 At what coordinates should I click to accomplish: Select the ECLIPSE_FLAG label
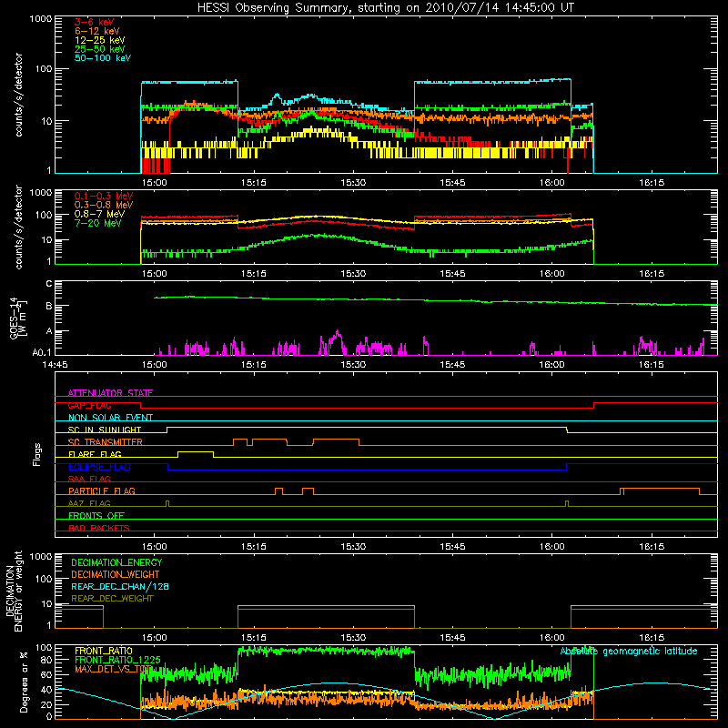[x=99, y=467]
